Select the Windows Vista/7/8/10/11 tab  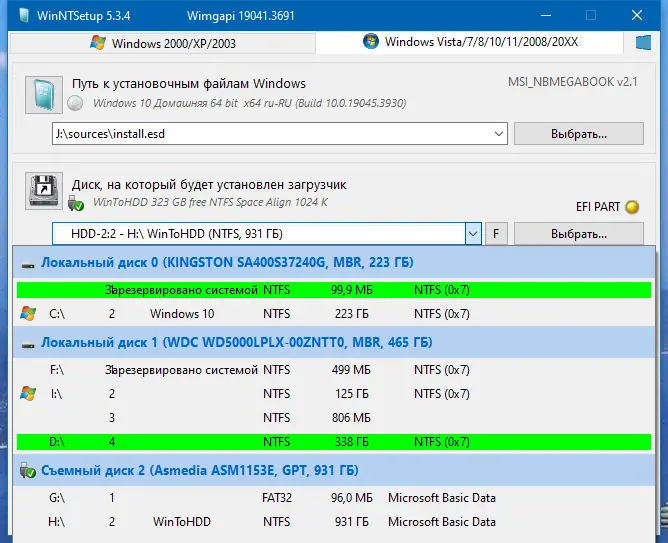(x=469, y=42)
